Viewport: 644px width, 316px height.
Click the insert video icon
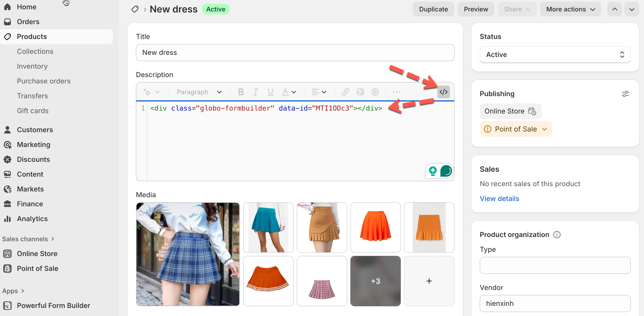(x=375, y=92)
